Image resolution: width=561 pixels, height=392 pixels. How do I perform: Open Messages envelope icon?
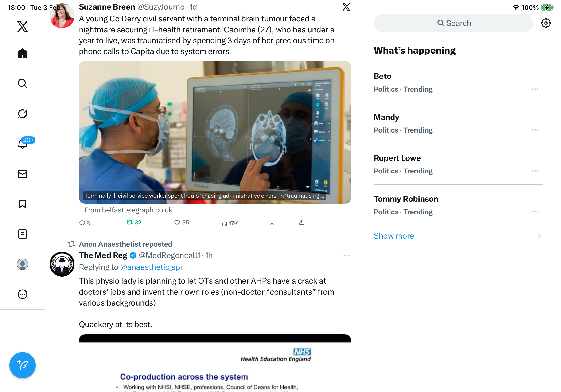click(x=23, y=174)
